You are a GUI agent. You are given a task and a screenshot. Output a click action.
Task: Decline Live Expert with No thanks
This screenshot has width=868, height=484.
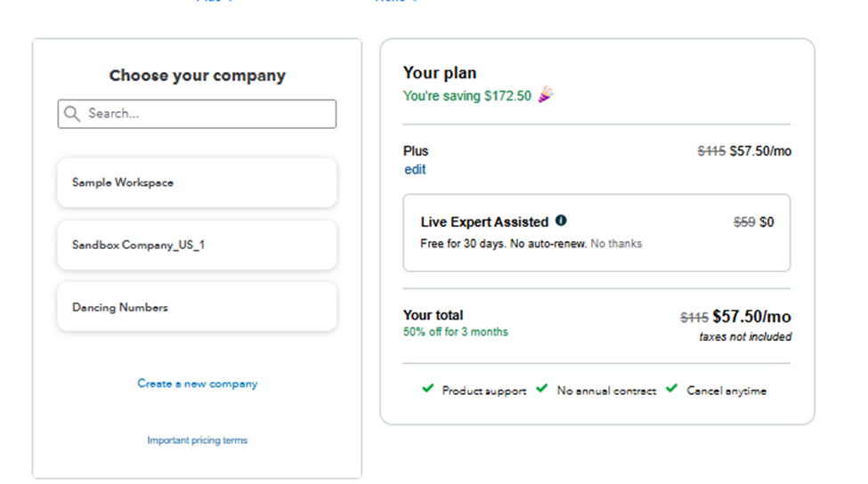click(x=616, y=244)
